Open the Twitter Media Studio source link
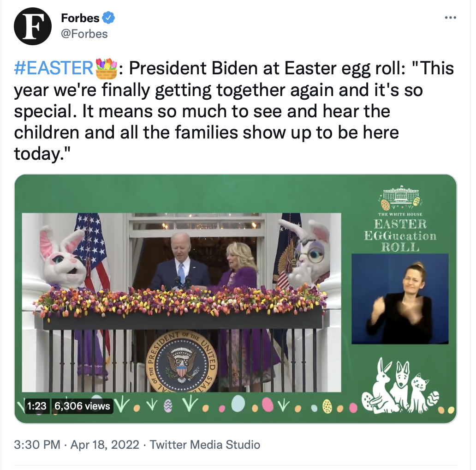This screenshot has width=476, height=470. (x=205, y=445)
